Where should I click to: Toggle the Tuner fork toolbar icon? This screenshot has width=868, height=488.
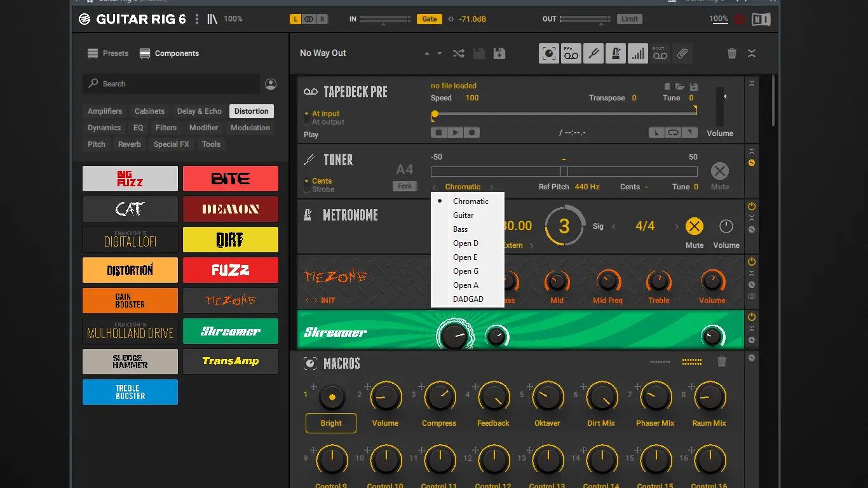(x=593, y=53)
